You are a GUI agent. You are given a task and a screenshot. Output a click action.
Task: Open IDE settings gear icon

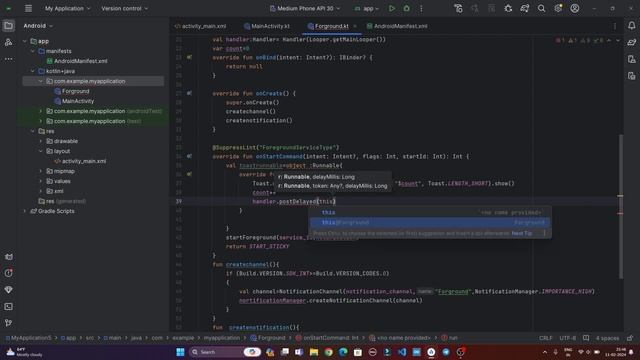(x=558, y=8)
